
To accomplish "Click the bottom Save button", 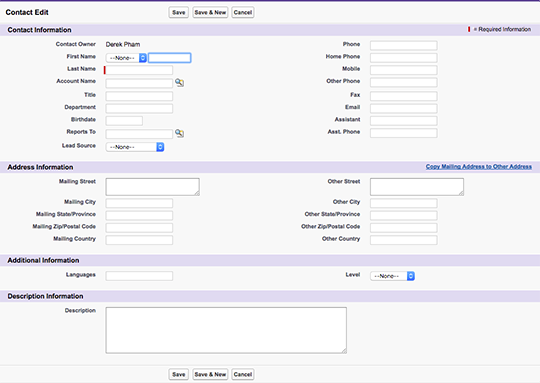I will 179,374.
